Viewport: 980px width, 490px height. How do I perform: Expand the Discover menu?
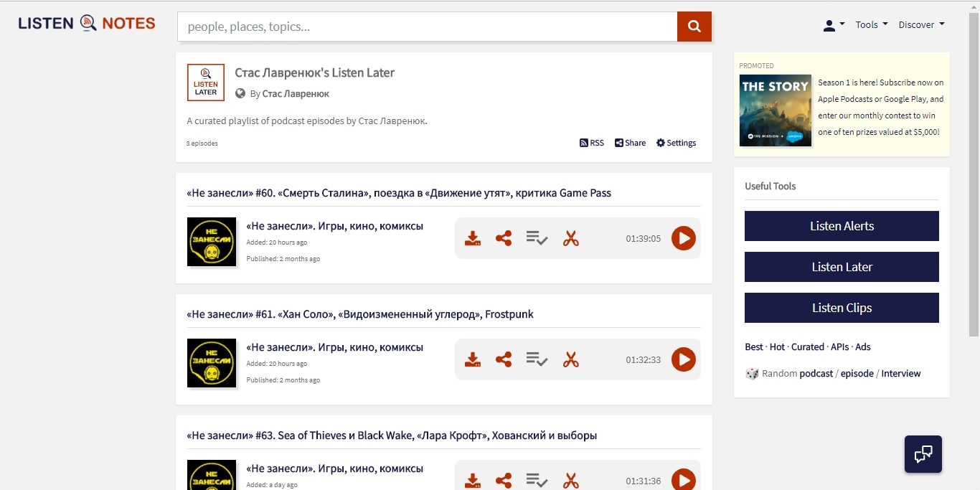pyautogui.click(x=922, y=24)
